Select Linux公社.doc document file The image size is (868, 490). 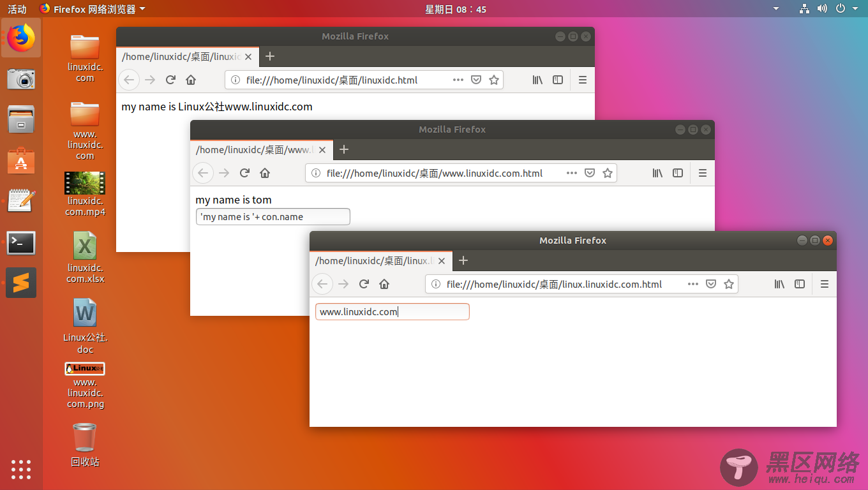[86, 325]
